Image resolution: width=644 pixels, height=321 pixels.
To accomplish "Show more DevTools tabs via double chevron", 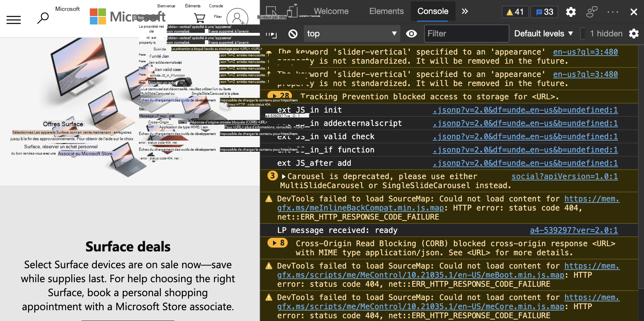I will (x=465, y=11).
